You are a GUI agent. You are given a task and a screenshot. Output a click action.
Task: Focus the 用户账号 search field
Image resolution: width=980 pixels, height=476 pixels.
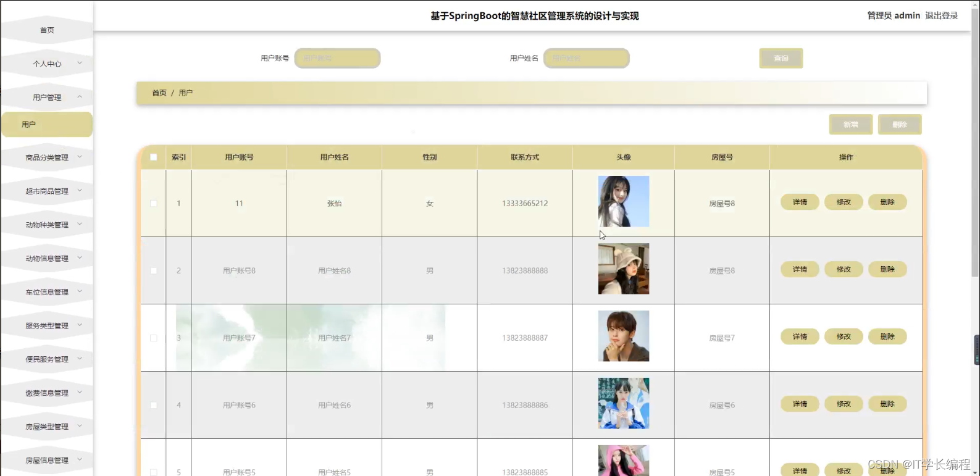pos(337,58)
